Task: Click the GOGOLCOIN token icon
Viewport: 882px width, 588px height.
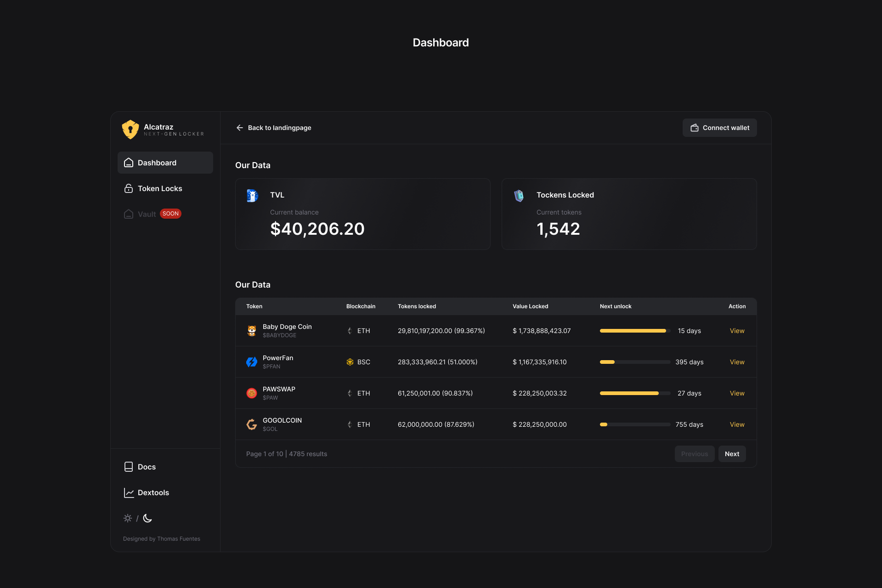Action: [x=252, y=424]
